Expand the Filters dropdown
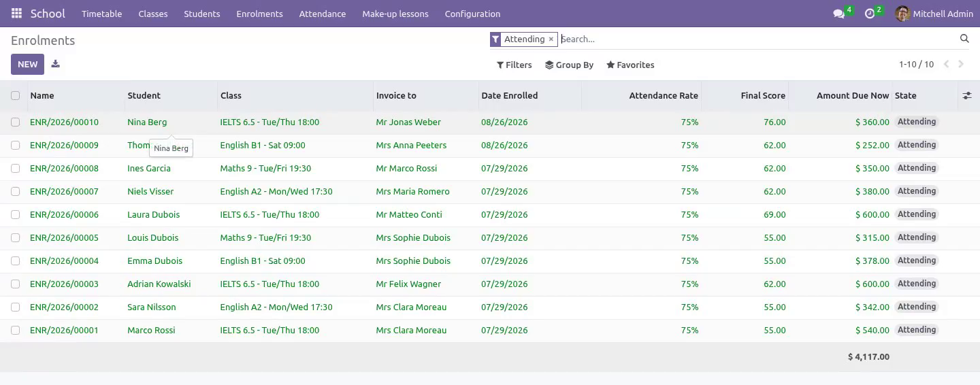 pyautogui.click(x=514, y=65)
